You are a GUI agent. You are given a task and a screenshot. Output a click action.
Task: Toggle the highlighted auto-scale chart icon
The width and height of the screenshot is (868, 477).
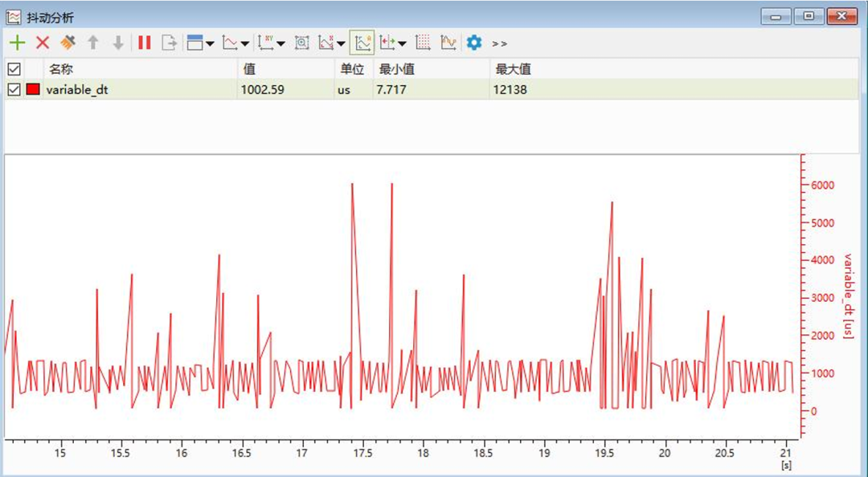click(x=362, y=43)
